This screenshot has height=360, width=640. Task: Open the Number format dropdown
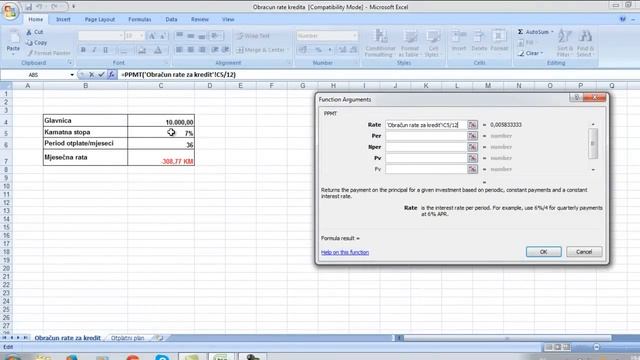pyautogui.click(x=354, y=36)
